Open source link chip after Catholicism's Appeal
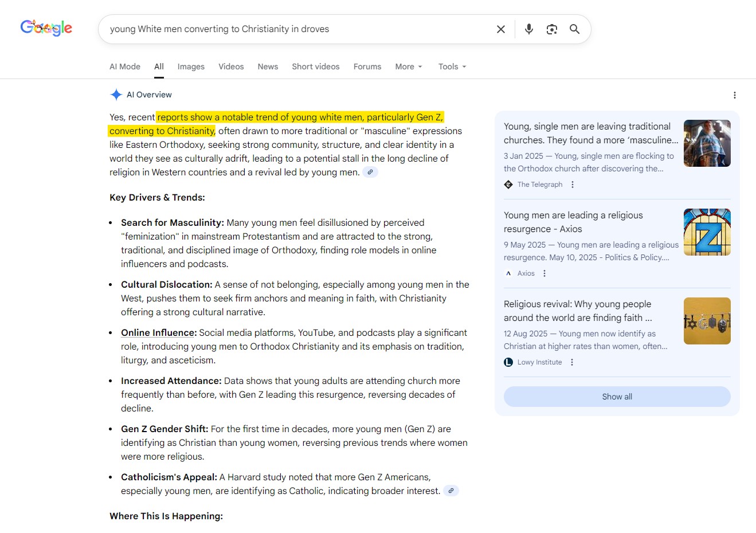 (x=451, y=491)
